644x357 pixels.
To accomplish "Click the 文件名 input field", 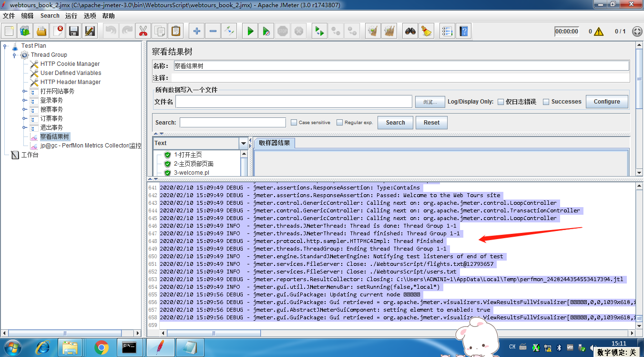I will 294,102.
